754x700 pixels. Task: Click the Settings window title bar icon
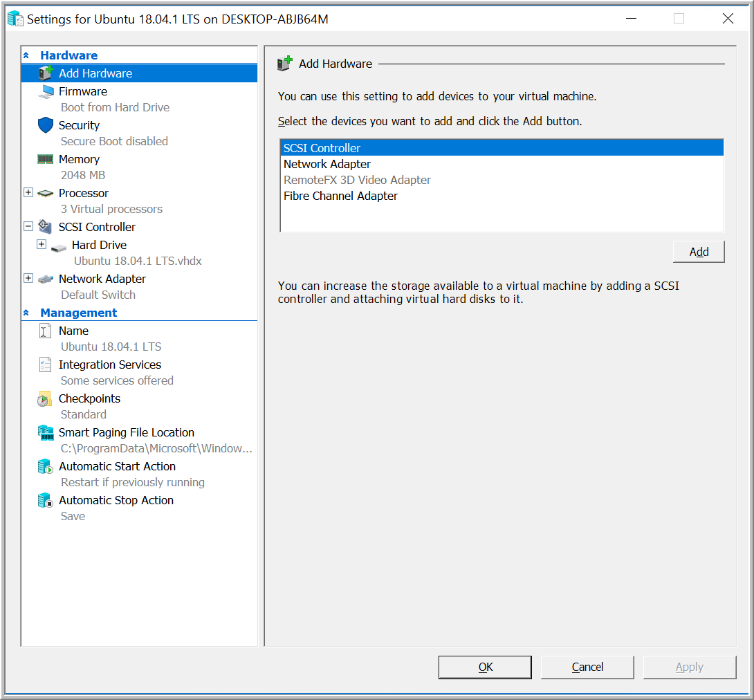tap(15, 19)
